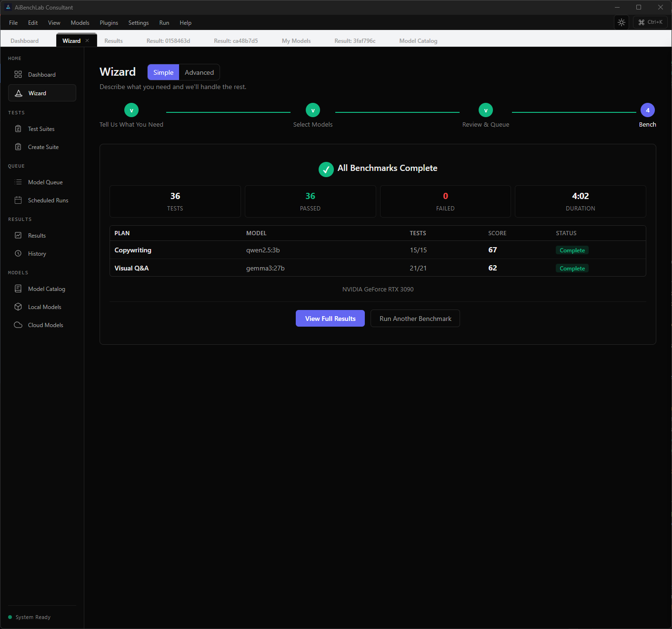This screenshot has width=672, height=629.
Task: Open the Help menu
Action: [x=186, y=23]
